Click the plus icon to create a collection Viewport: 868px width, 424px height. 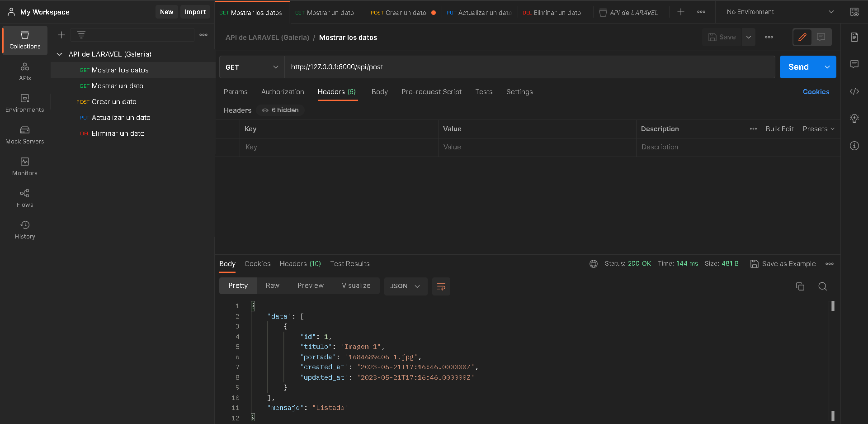tap(61, 35)
